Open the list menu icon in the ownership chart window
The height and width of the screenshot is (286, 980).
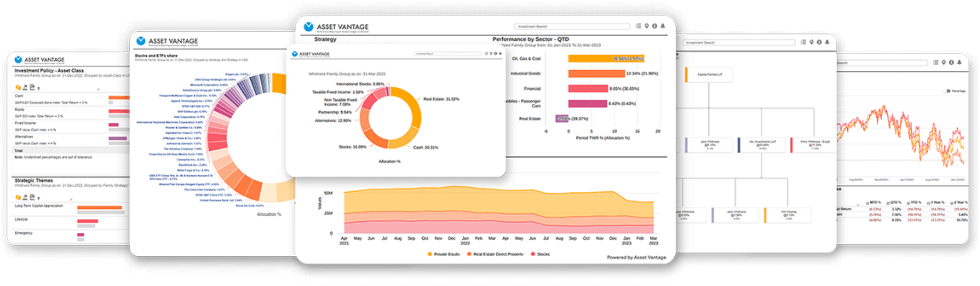[804, 42]
